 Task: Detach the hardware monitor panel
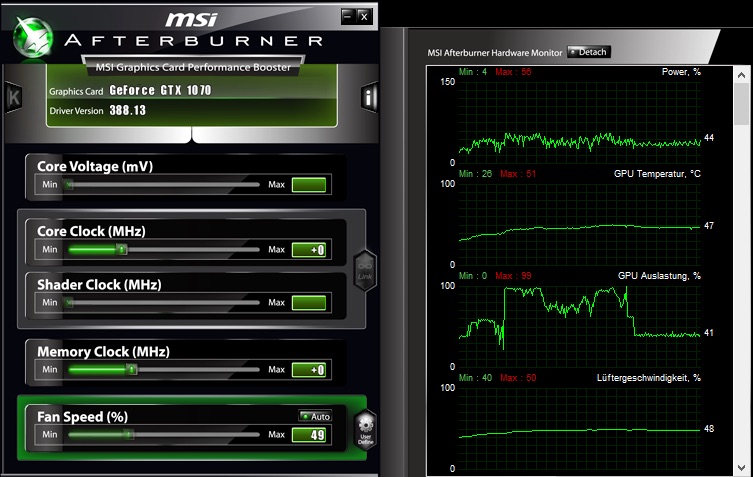(589, 52)
